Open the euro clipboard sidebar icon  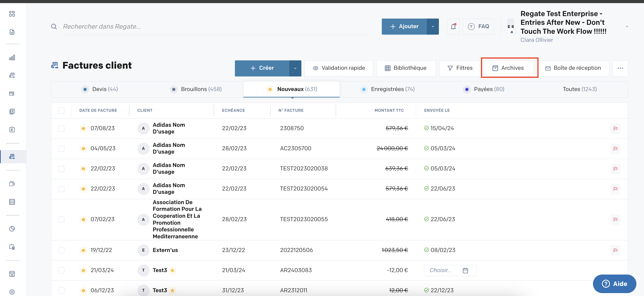12,129
